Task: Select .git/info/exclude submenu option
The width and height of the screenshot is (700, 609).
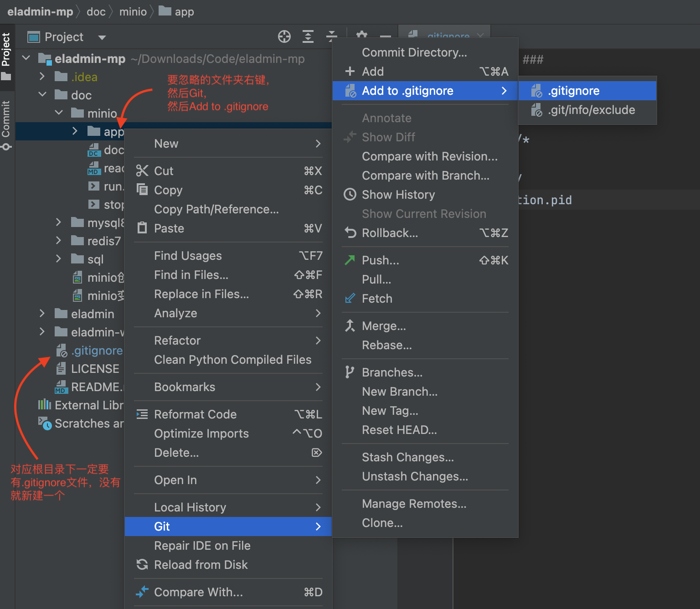Action: pyautogui.click(x=591, y=110)
